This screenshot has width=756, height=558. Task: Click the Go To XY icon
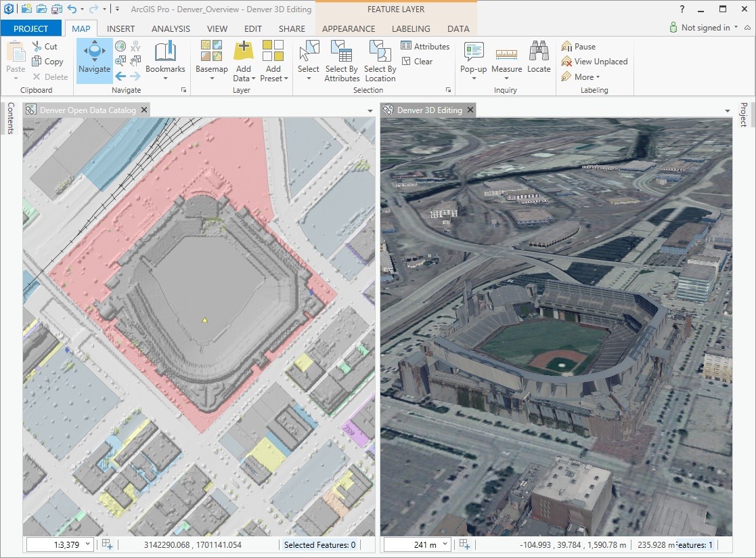point(135,46)
